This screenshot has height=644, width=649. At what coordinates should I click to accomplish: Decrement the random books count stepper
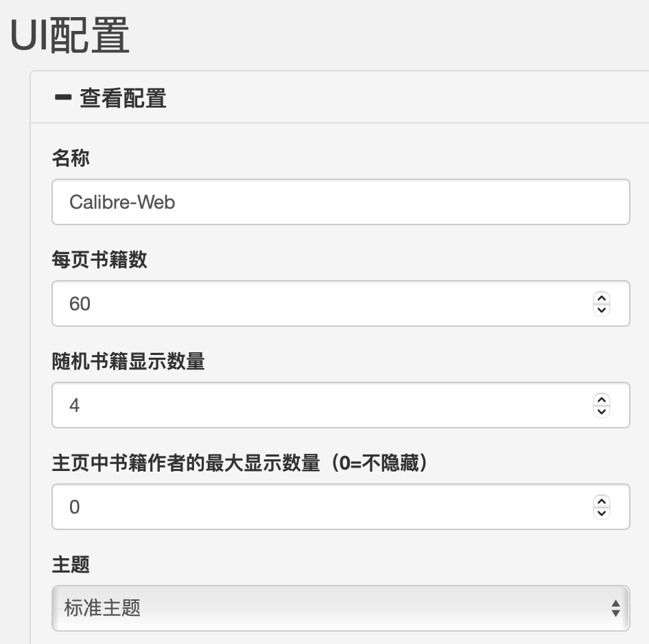[602, 411]
